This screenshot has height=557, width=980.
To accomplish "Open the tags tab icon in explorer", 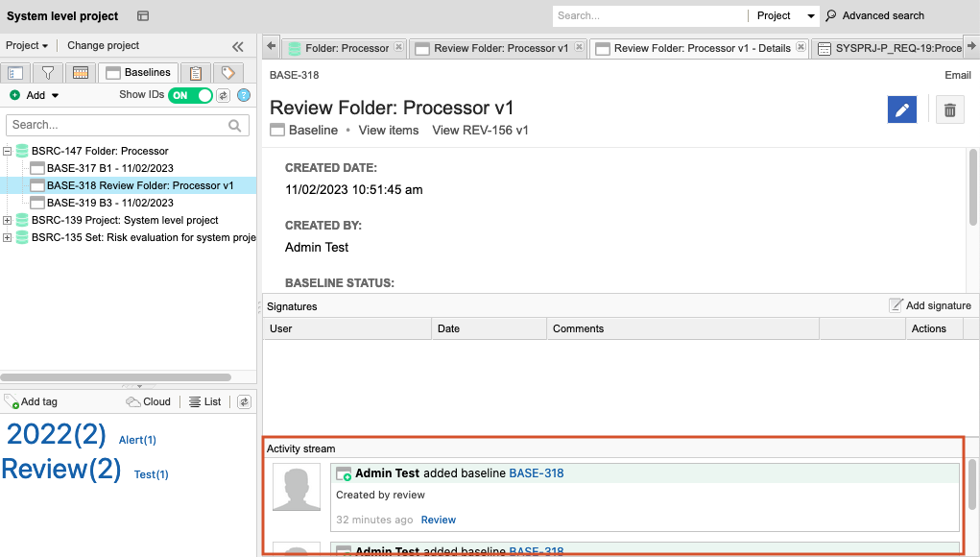I will [x=227, y=73].
